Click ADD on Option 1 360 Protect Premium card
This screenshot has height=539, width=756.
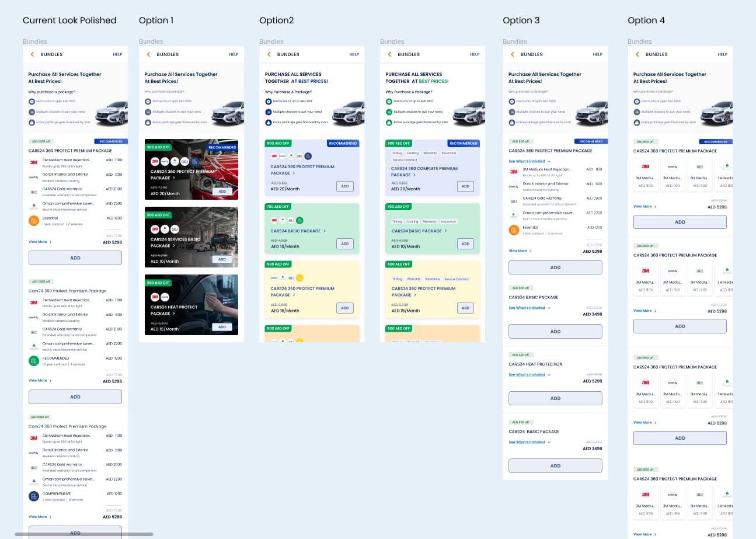click(x=221, y=192)
